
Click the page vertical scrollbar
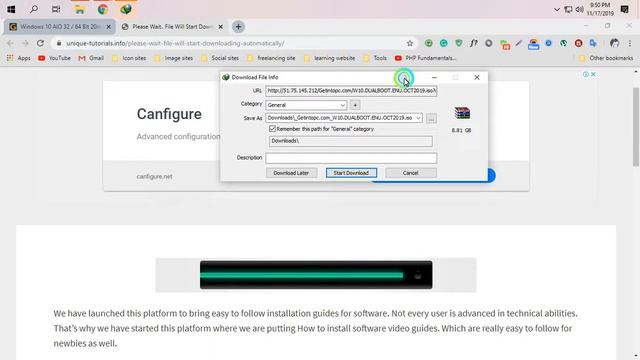tap(636, 127)
